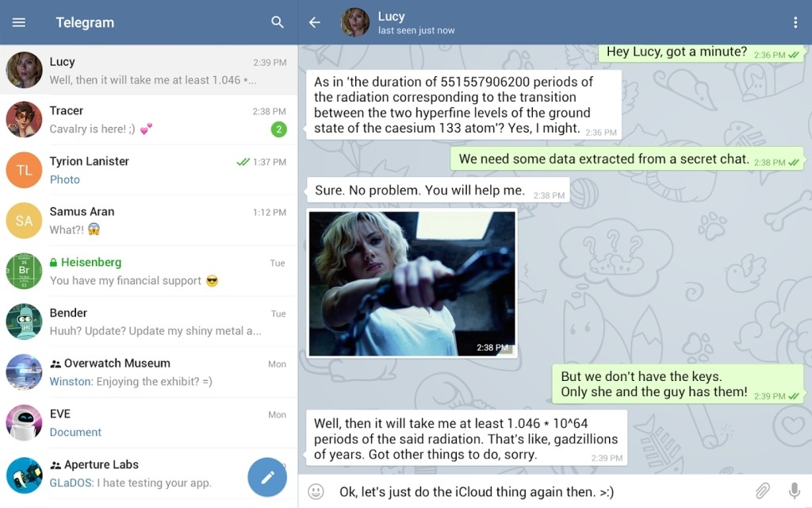Click 'Huuh? Update?' preview under Bender
Image resolution: width=812 pixels, height=508 pixels.
(155, 331)
